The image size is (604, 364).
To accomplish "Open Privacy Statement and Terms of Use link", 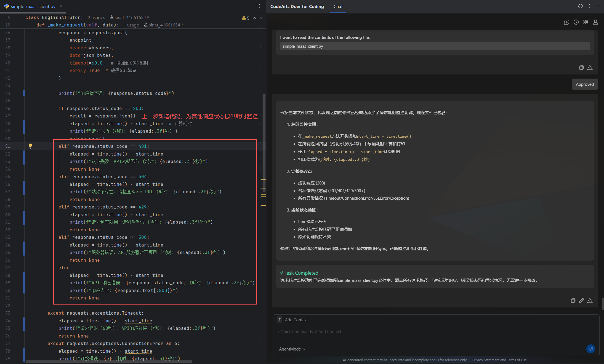I will [499, 360].
